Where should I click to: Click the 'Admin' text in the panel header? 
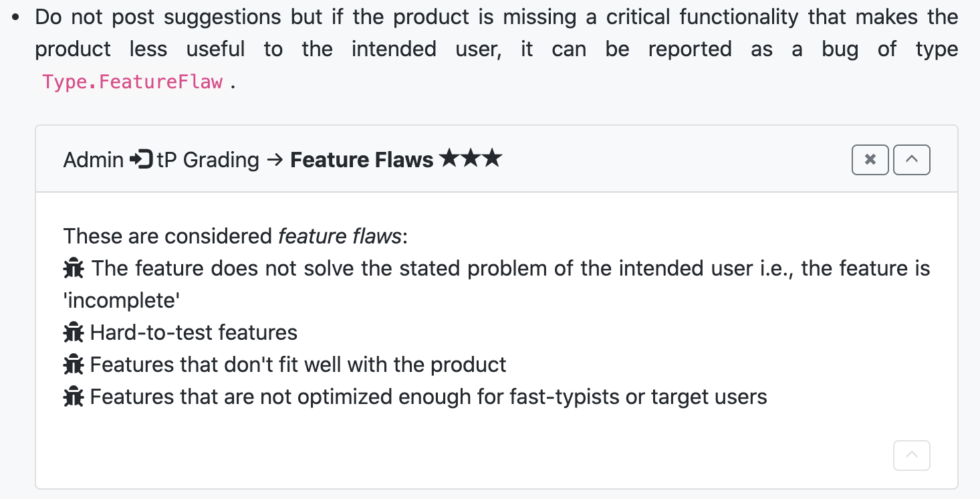pyautogui.click(x=94, y=160)
